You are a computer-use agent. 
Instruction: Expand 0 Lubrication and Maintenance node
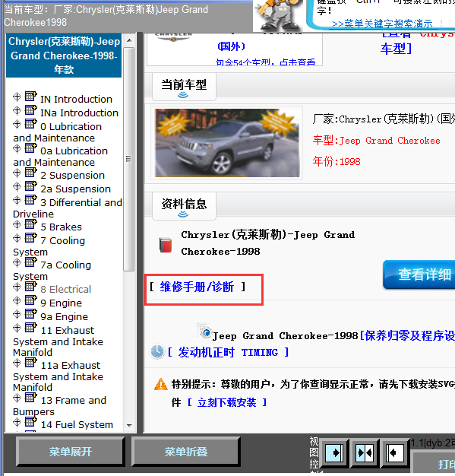[17, 124]
